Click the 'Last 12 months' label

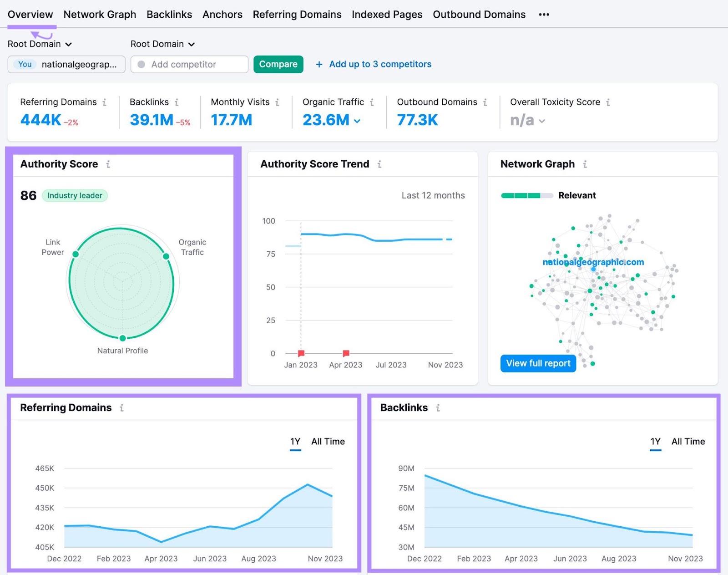click(433, 196)
